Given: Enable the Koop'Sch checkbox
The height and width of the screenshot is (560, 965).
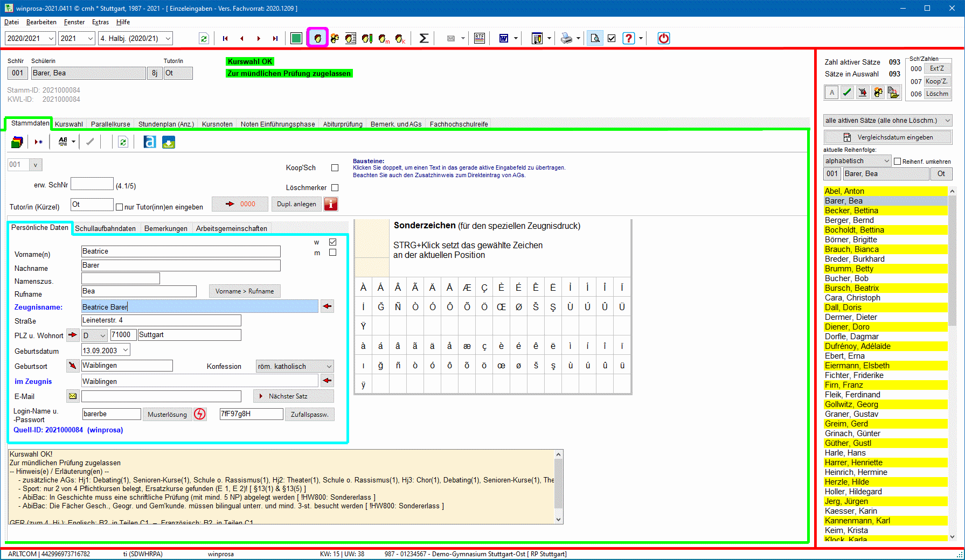Looking at the screenshot, I should (x=335, y=168).
